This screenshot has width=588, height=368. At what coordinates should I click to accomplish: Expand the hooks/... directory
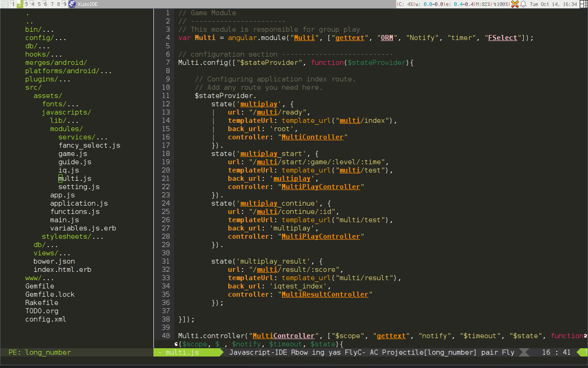pyautogui.click(x=44, y=54)
